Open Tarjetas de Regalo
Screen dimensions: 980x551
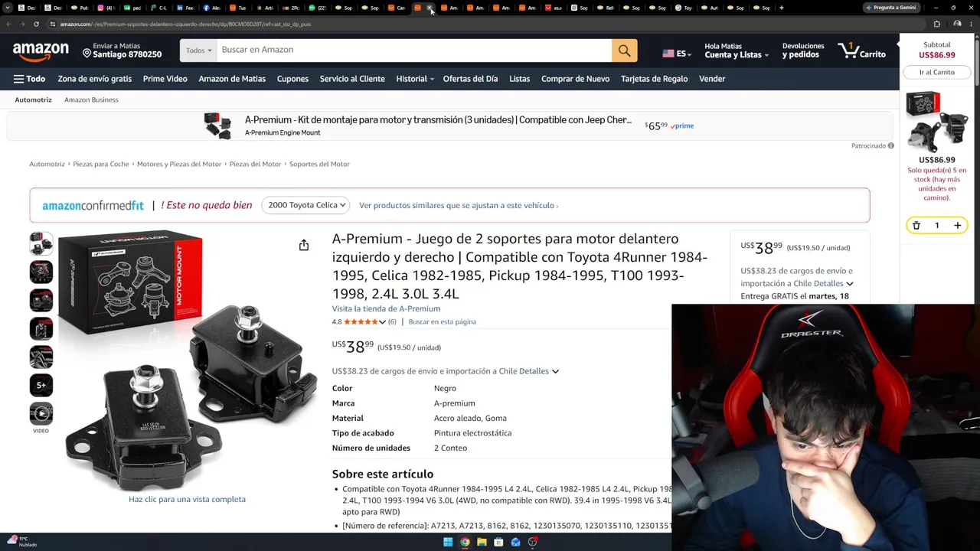(655, 79)
